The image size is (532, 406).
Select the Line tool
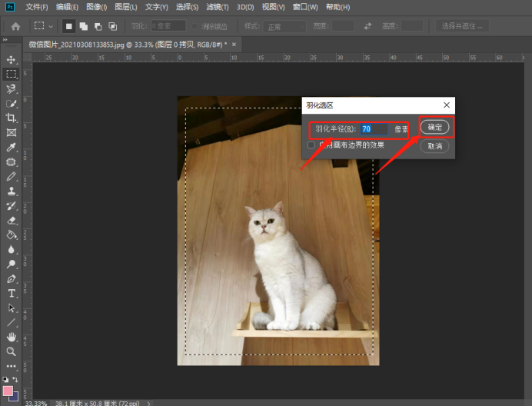tap(11, 322)
